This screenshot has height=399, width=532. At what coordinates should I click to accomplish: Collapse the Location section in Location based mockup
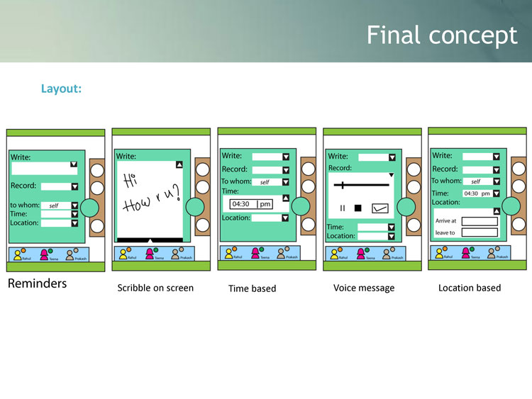pyautogui.click(x=497, y=210)
